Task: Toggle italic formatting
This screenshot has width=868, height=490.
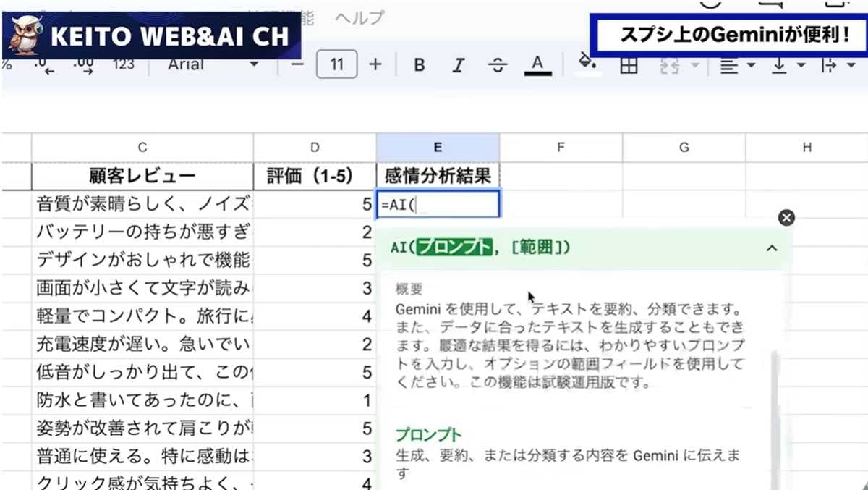Action: click(458, 64)
